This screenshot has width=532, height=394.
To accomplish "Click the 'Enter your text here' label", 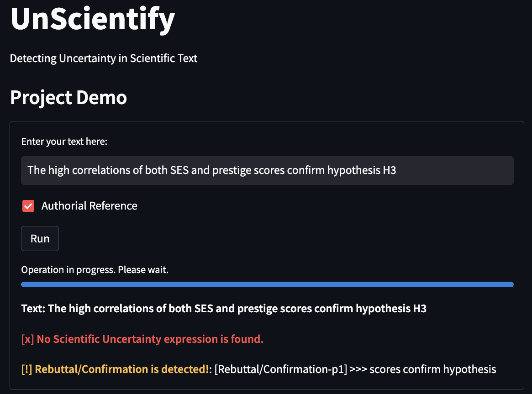I will pos(64,142).
